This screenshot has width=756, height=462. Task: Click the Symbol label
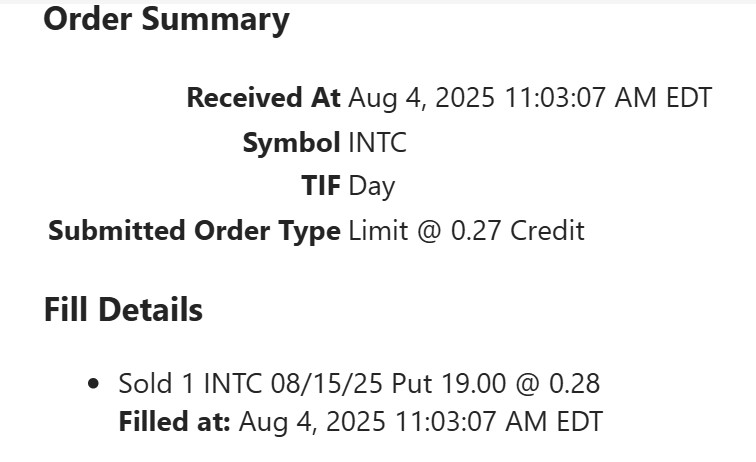pos(291,143)
